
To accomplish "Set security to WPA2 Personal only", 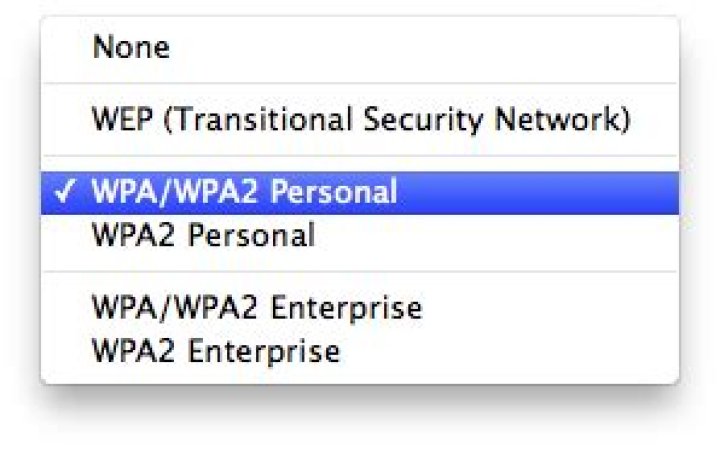I will point(203,235).
